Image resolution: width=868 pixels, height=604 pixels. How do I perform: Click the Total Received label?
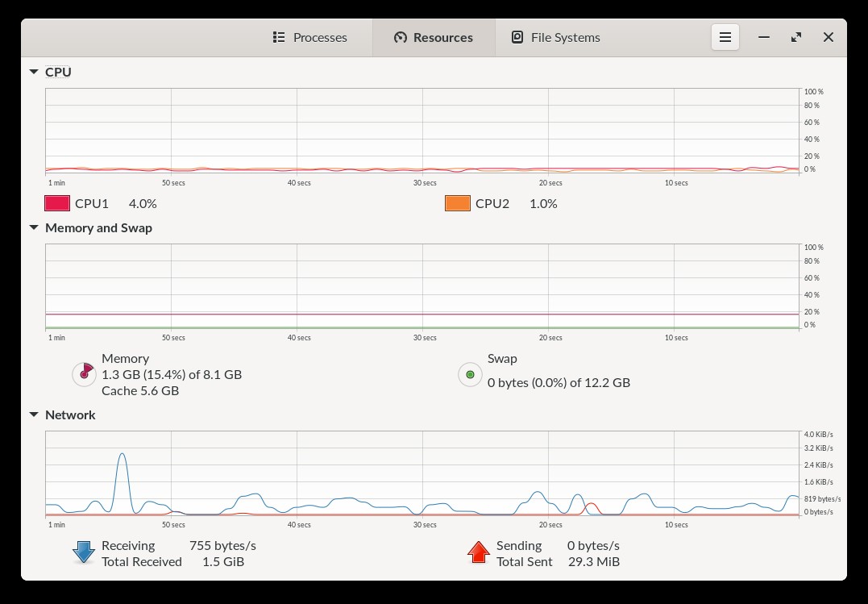pos(142,562)
